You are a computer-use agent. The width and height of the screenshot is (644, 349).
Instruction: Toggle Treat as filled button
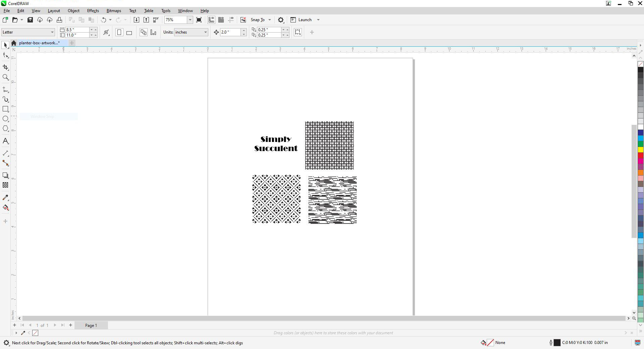[x=298, y=32]
